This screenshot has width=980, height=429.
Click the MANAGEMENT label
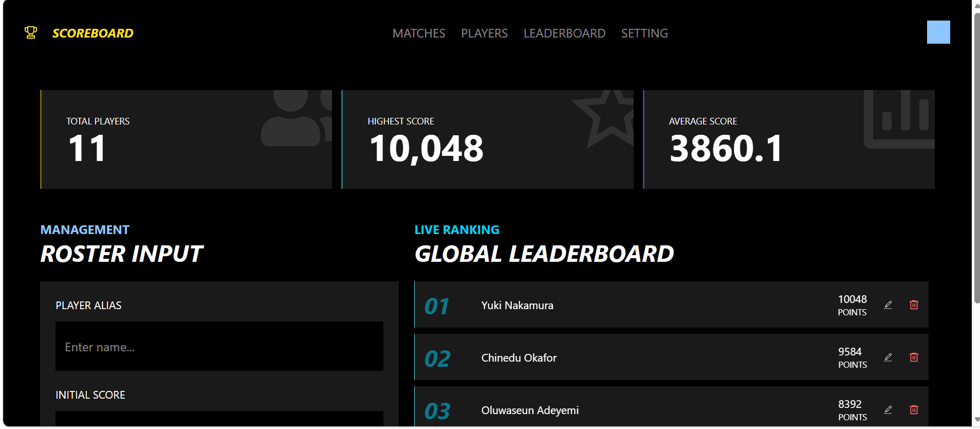(x=85, y=230)
